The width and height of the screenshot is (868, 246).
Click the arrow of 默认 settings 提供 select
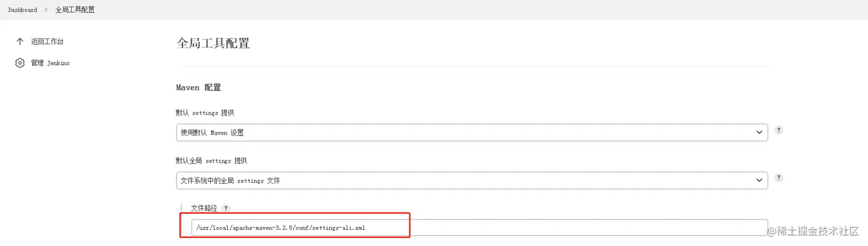click(758, 133)
